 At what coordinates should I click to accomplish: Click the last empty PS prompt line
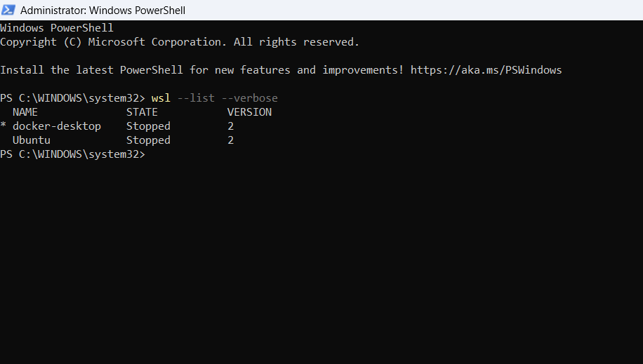click(72, 154)
